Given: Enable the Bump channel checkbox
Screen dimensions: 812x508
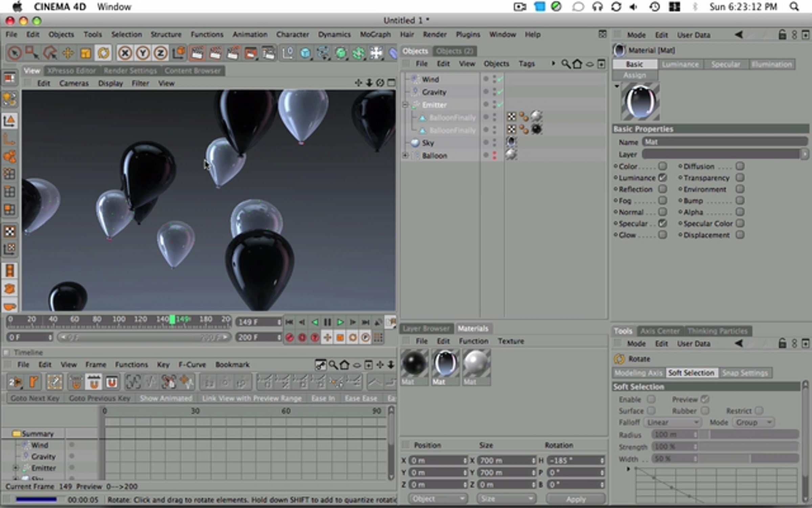Looking at the screenshot, I should tap(740, 200).
